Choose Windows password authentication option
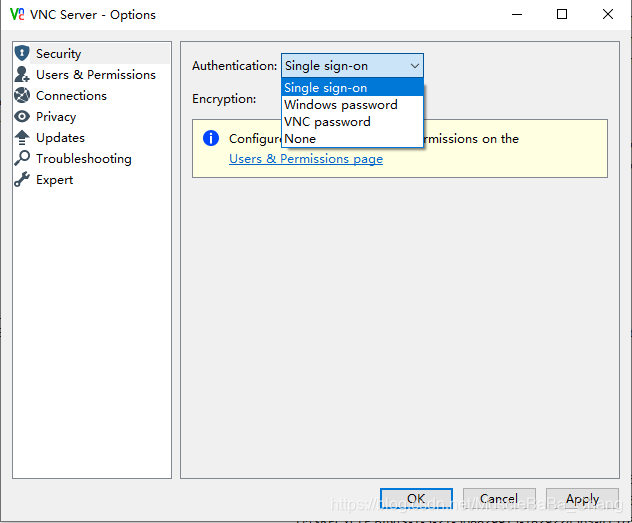Screen dimensions: 632x523 [352, 105]
